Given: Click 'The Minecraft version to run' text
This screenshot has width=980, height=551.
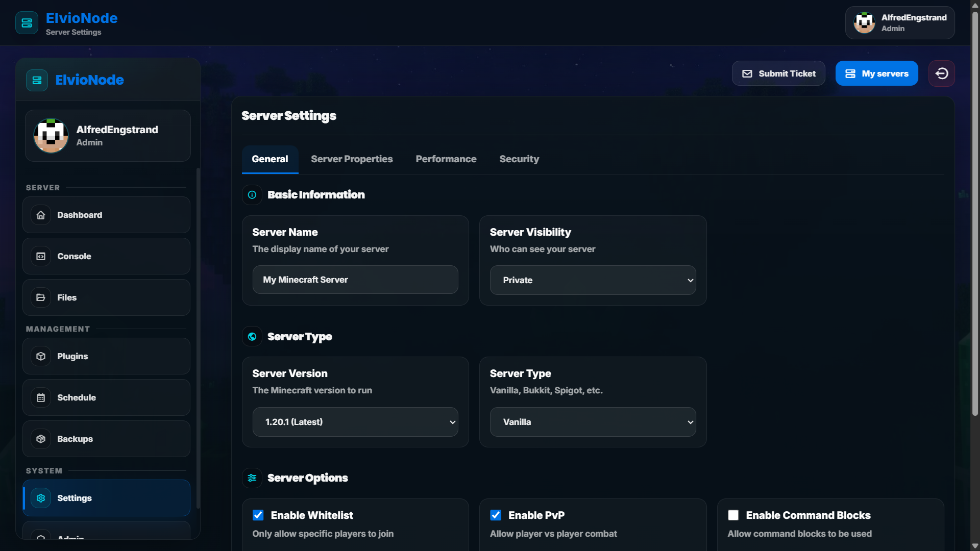Looking at the screenshot, I should click(x=312, y=390).
